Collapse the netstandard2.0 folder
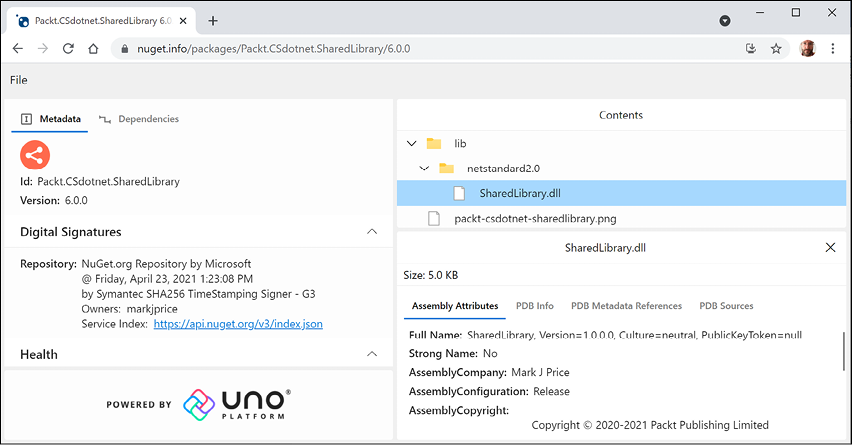This screenshot has height=445, width=852. click(425, 168)
